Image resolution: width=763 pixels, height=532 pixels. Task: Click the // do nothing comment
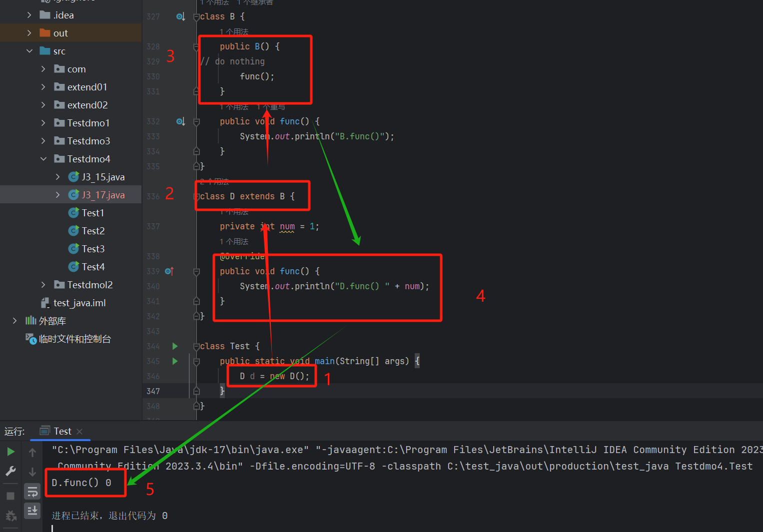[x=232, y=61]
